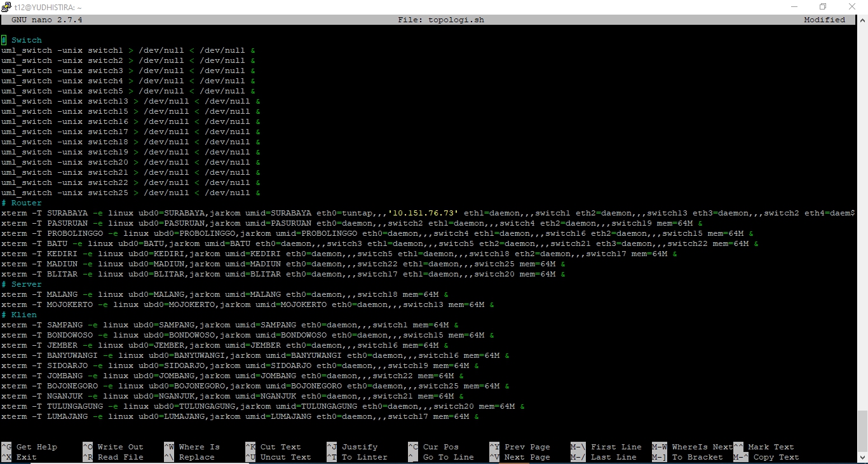Click the '^X Exit' shortcut
The width and height of the screenshot is (868, 464).
click(x=19, y=457)
